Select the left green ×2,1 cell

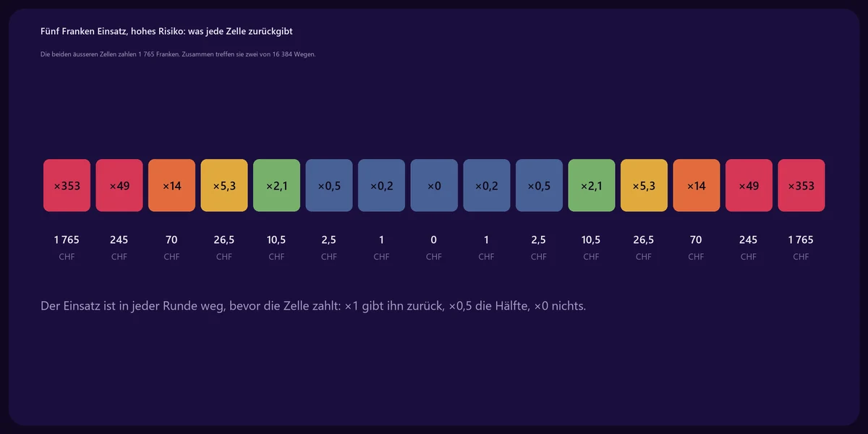pyautogui.click(x=276, y=185)
